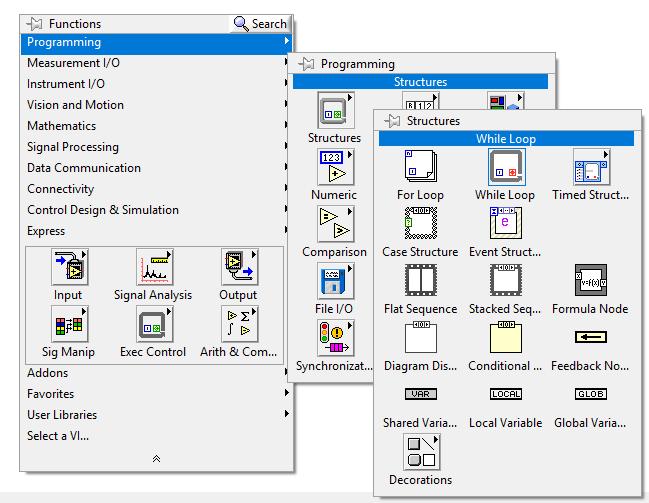Open Structures icon in Programming palette
649x503 pixels.
[x=336, y=110]
